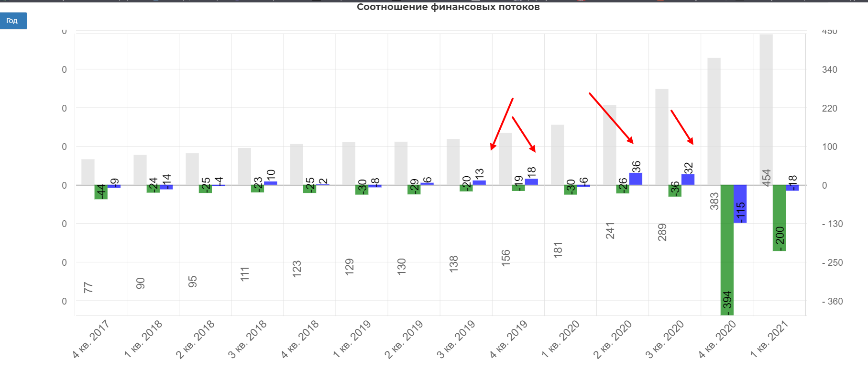Click the '289' data label
868x385 pixels.
coord(662,232)
